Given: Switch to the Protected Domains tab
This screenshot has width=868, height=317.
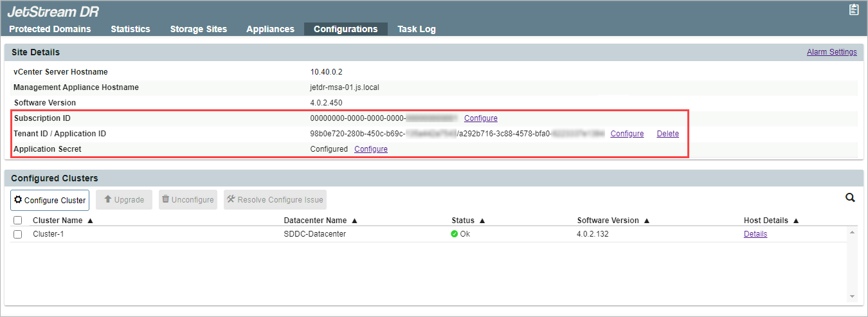Looking at the screenshot, I should (x=50, y=29).
